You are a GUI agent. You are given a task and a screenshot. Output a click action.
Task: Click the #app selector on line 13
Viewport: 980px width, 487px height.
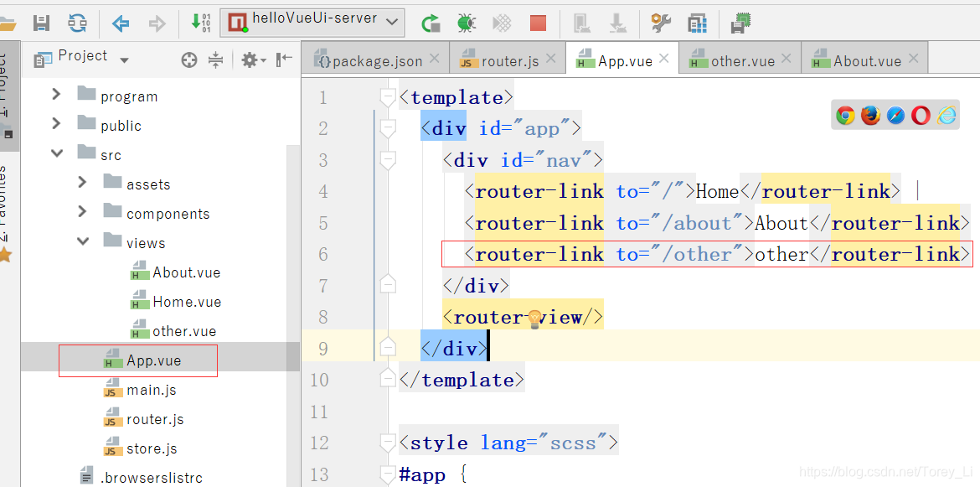[422, 475]
